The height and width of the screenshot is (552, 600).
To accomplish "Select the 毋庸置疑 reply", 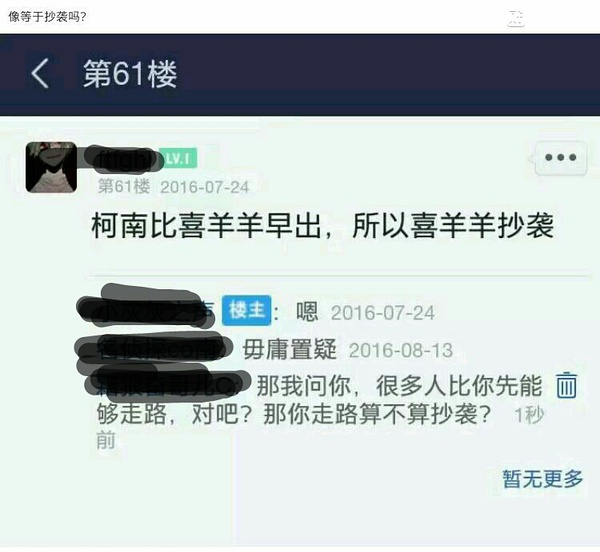I will click(290, 350).
